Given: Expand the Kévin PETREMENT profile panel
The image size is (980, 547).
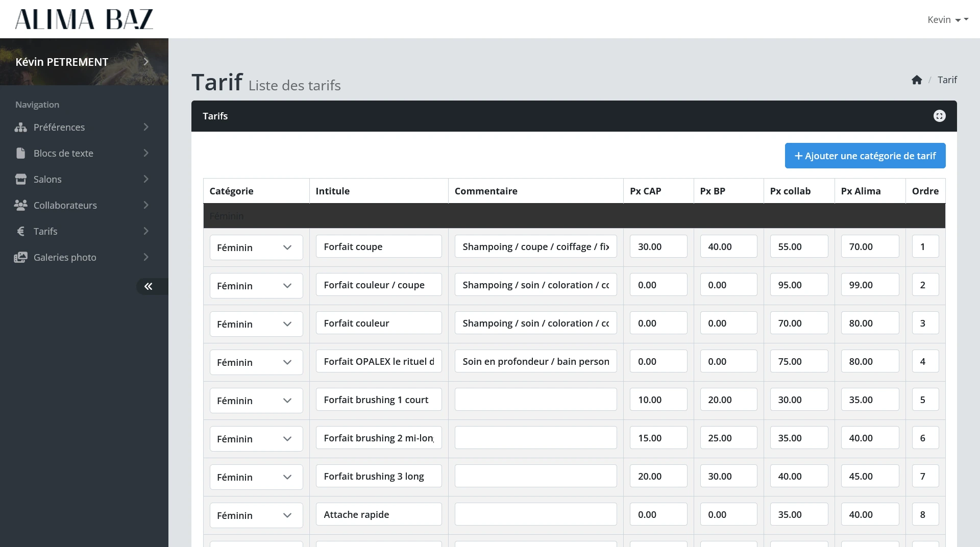Looking at the screenshot, I should pos(146,62).
